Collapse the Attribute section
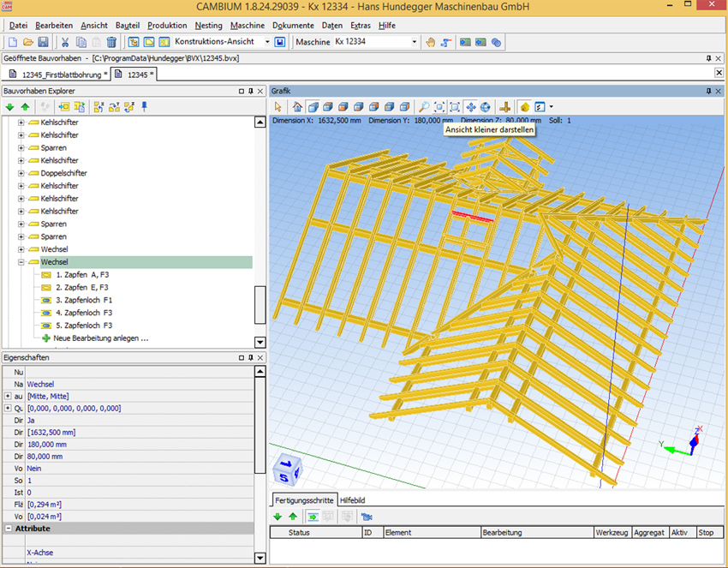The image size is (728, 568). (x=8, y=529)
